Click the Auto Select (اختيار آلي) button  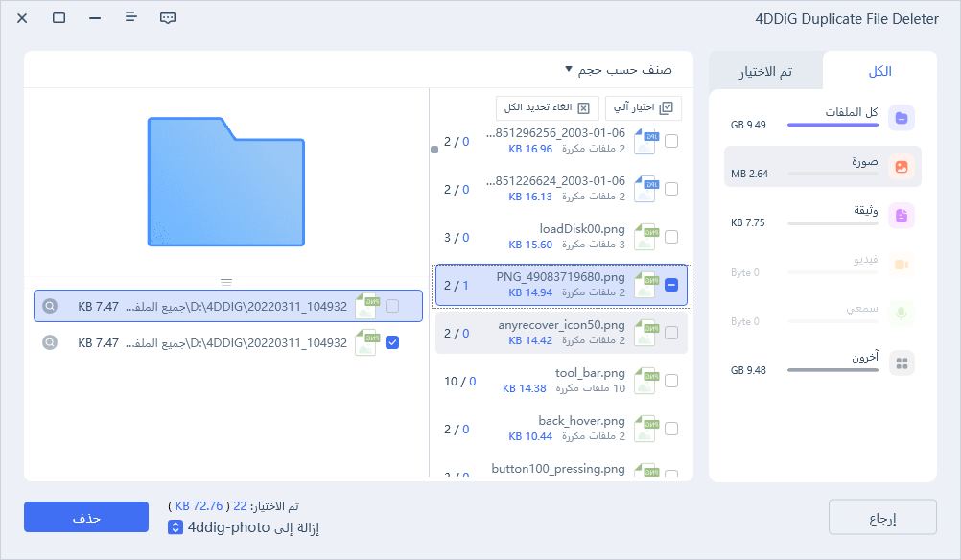(x=643, y=107)
